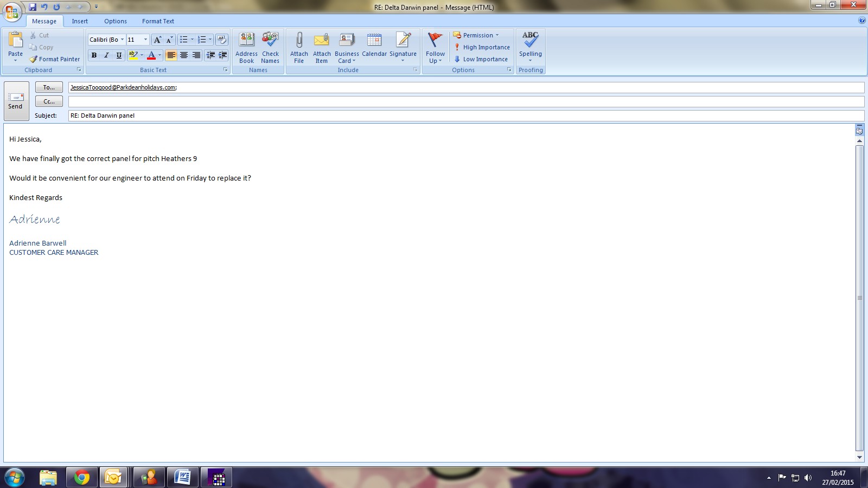
Task: Click the To... recipients button
Action: (x=49, y=87)
